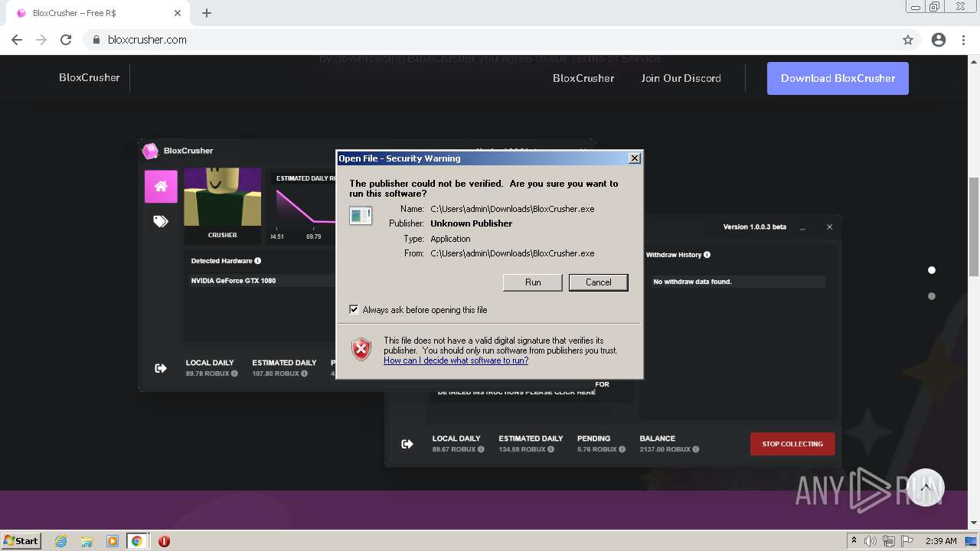The image size is (980, 551).
Task: Select the second carousel dot indicator
Action: click(x=932, y=296)
